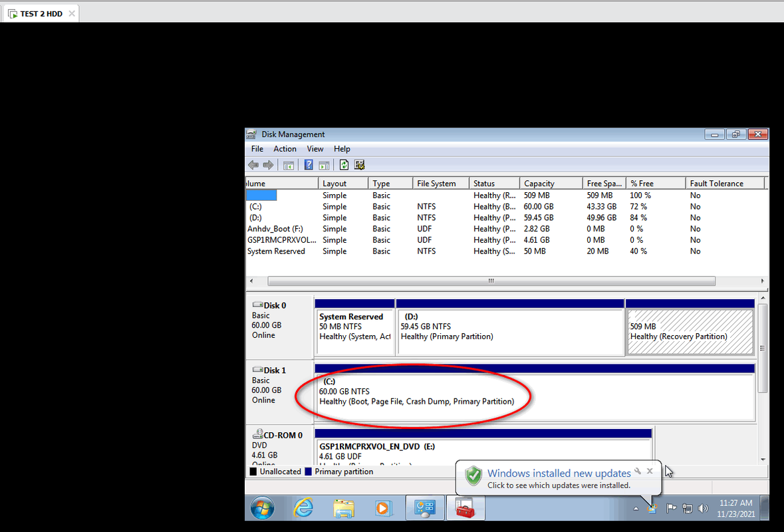
Task: Sort by File System column header
Action: coord(441,184)
